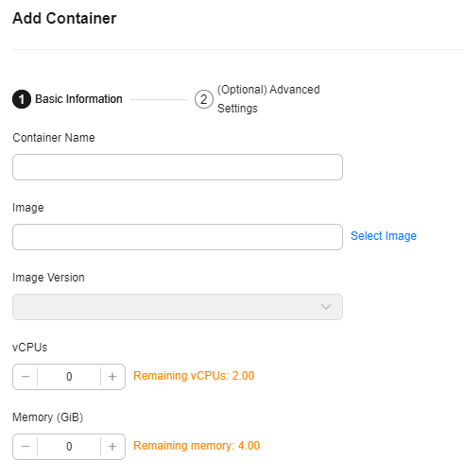The image size is (464, 476).
Task: Go to (Optional) Advanced Settings step
Action: (268, 99)
